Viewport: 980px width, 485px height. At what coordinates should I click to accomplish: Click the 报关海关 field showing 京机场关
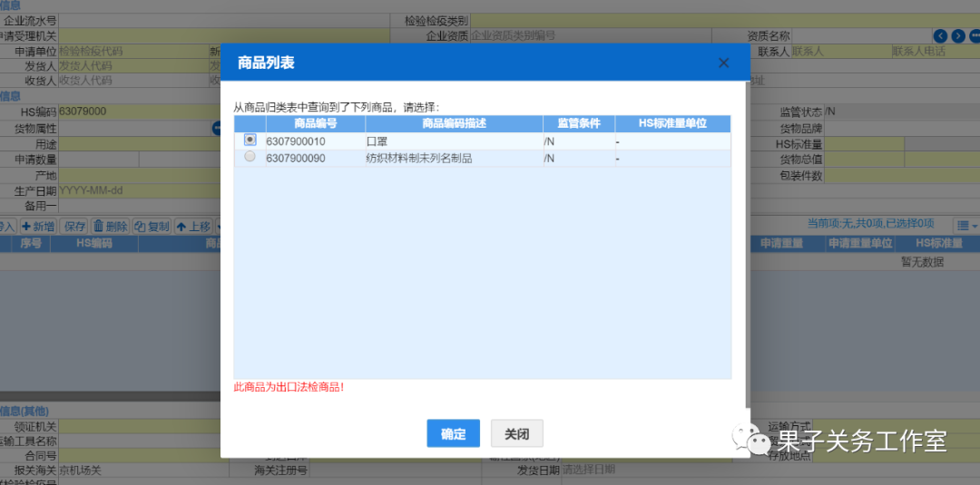143,470
